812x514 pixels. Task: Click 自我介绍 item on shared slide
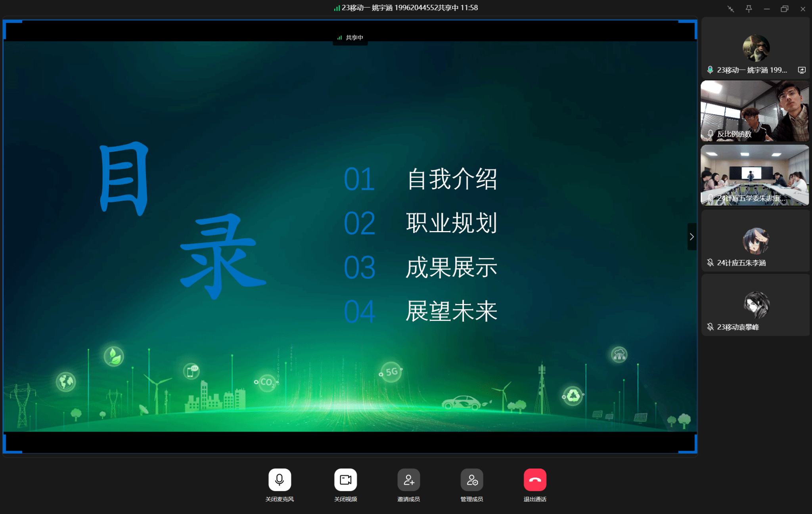pos(452,179)
